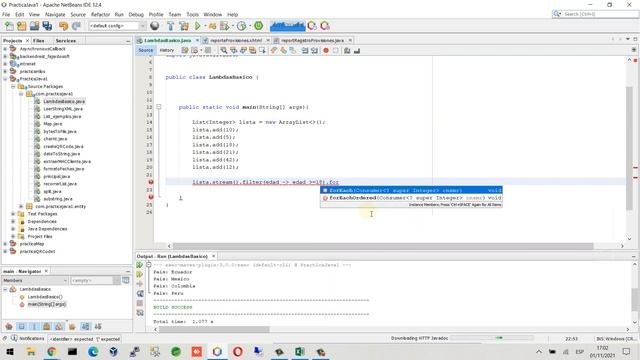Open Excel from the taskbar

(300, 351)
